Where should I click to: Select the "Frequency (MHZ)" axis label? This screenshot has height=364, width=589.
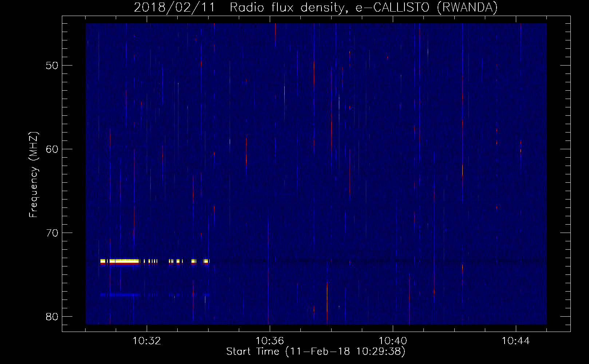point(34,175)
